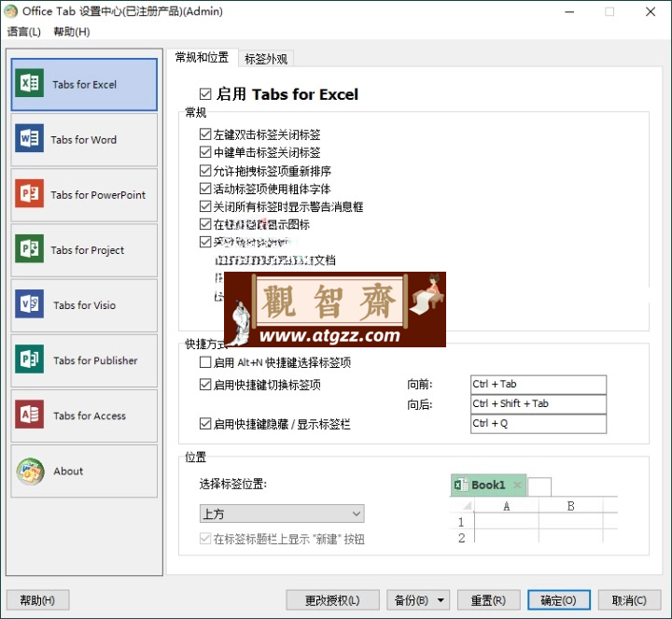Select the Publisher icon in sidebar

pos(29,359)
